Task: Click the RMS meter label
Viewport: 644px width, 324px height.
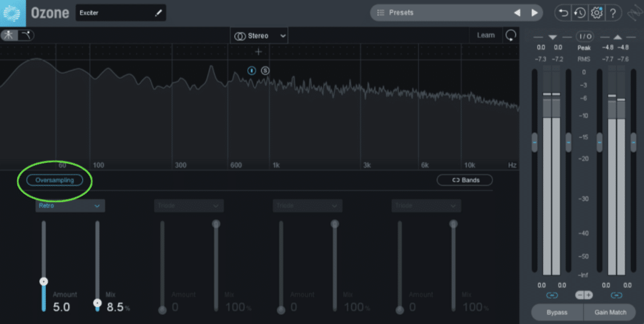Action: (583, 59)
